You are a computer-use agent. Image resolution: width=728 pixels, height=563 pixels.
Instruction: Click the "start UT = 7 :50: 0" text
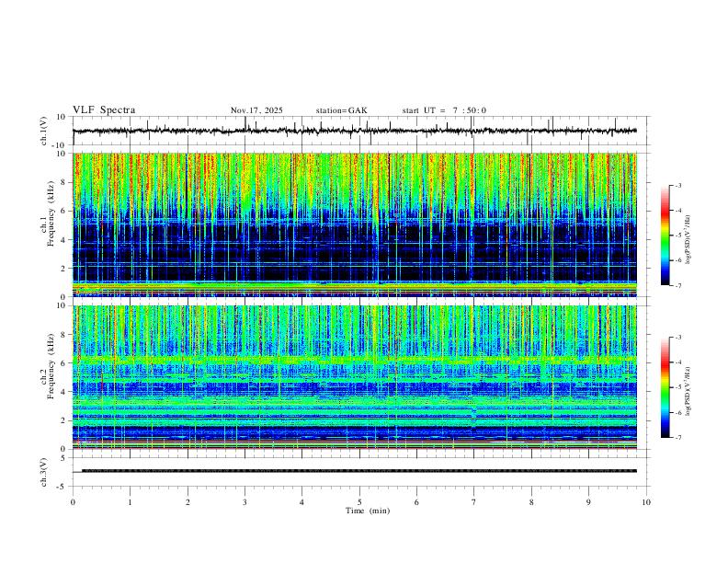coord(444,110)
